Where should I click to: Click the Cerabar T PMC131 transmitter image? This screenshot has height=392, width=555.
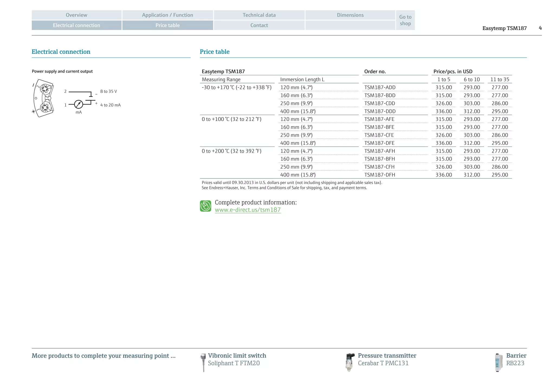pyautogui.click(x=350, y=362)
